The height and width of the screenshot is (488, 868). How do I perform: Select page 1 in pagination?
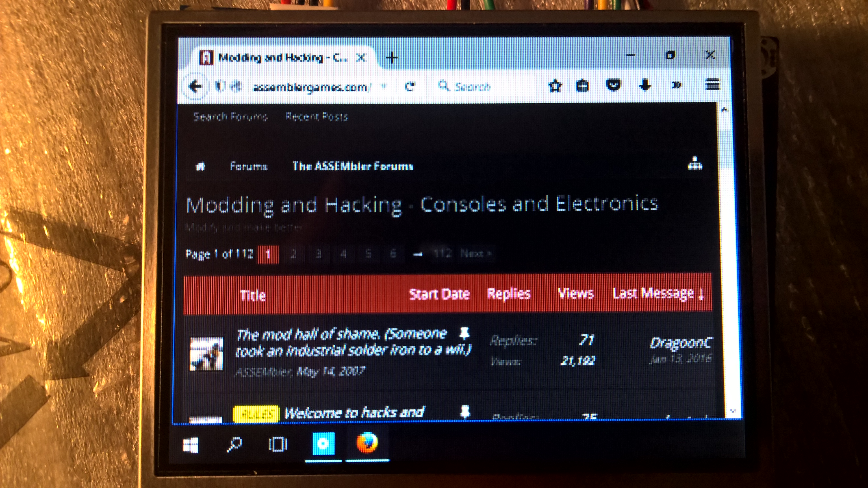268,254
